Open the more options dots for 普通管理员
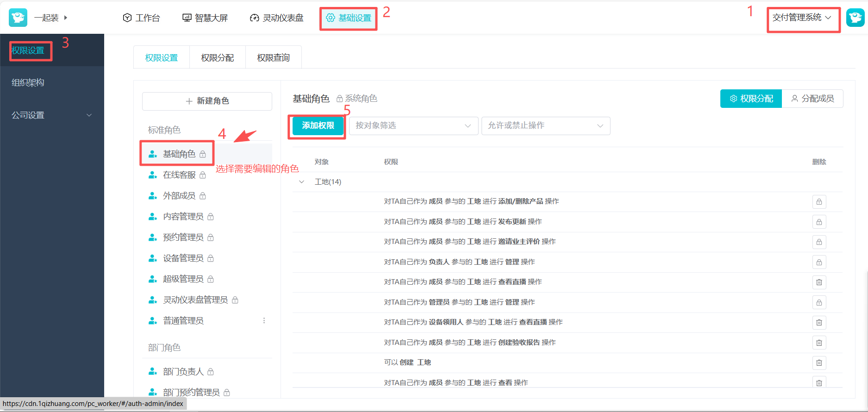Image resolution: width=868 pixels, height=412 pixels. coord(264,320)
